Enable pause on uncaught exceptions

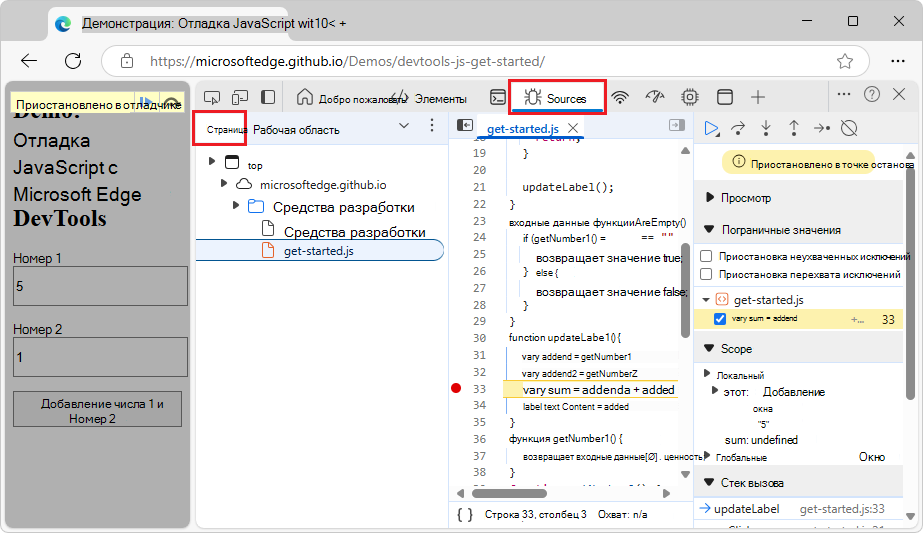(706, 256)
